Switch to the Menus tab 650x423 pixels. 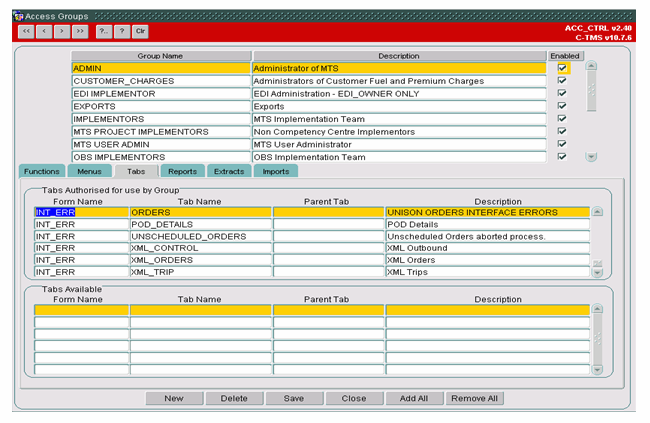tap(90, 171)
